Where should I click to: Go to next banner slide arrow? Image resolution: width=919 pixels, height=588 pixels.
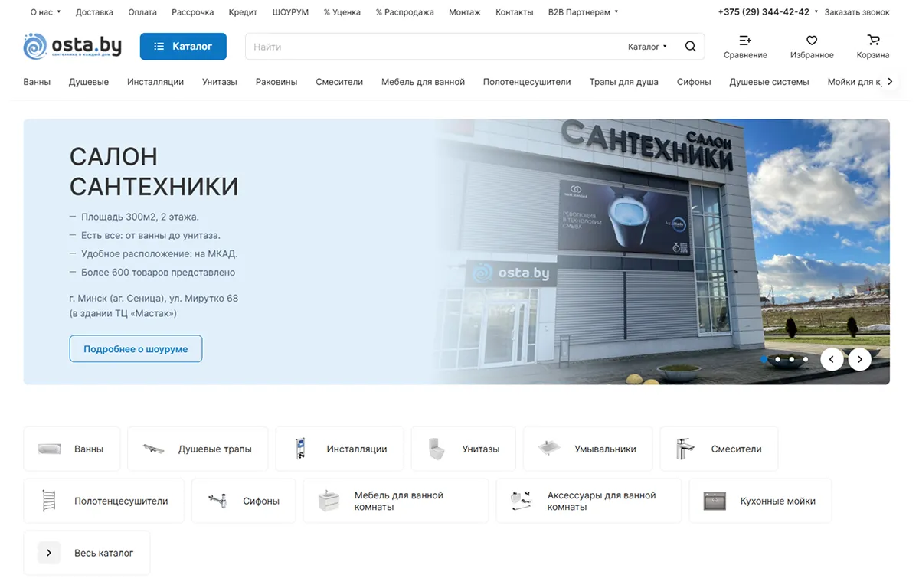pos(860,359)
